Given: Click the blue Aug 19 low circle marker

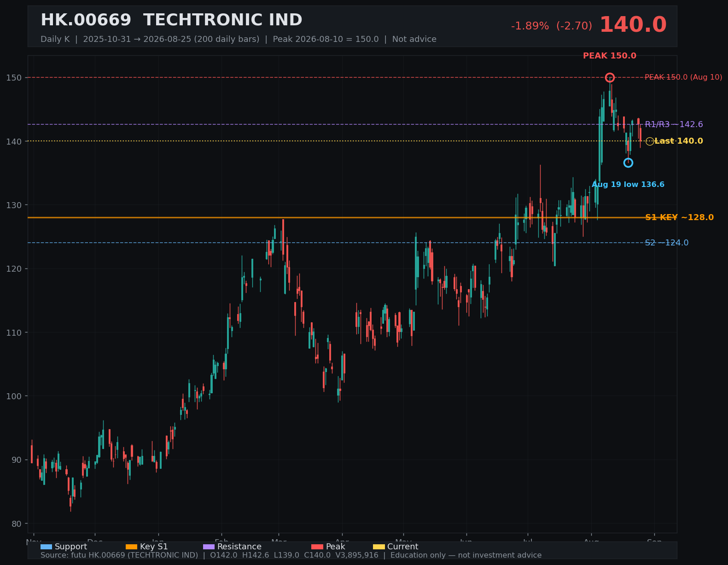Looking at the screenshot, I should click(x=628, y=163).
